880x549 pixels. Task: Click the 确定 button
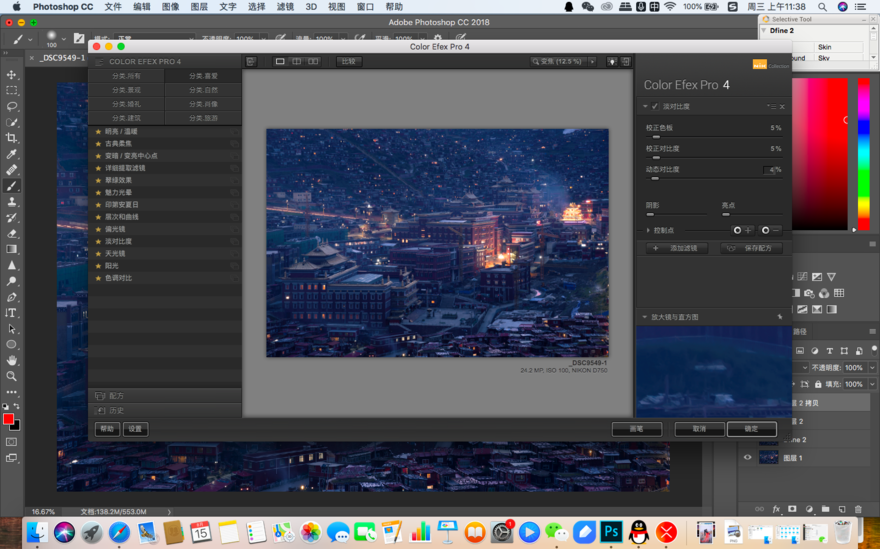tap(751, 429)
